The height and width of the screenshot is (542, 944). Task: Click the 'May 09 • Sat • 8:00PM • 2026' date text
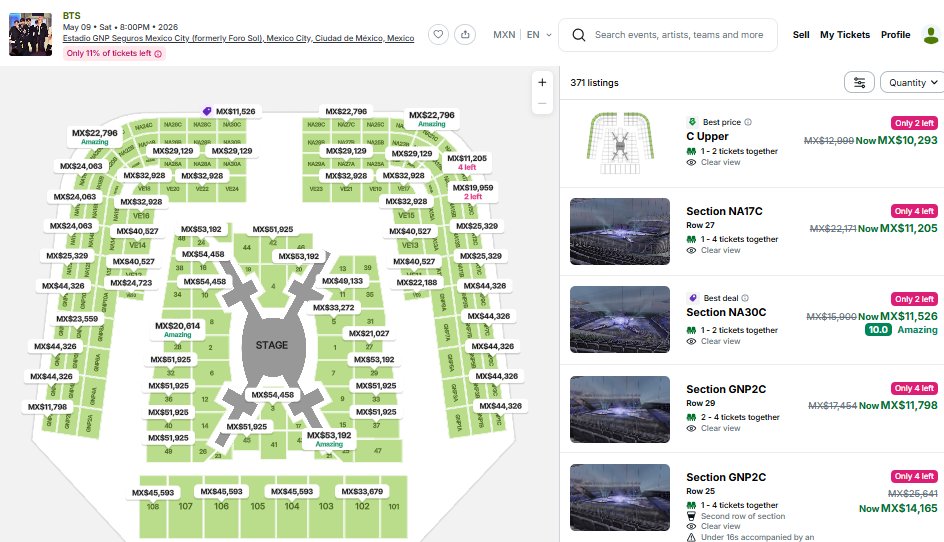click(120, 27)
